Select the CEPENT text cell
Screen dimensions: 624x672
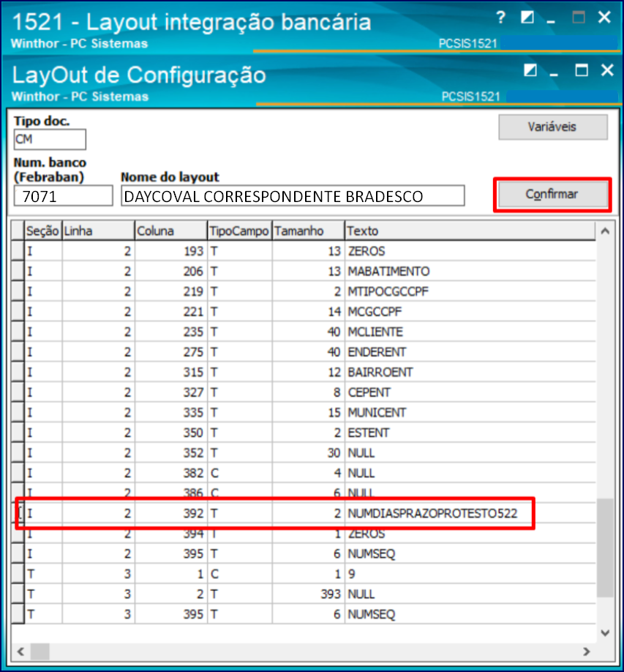click(470, 392)
